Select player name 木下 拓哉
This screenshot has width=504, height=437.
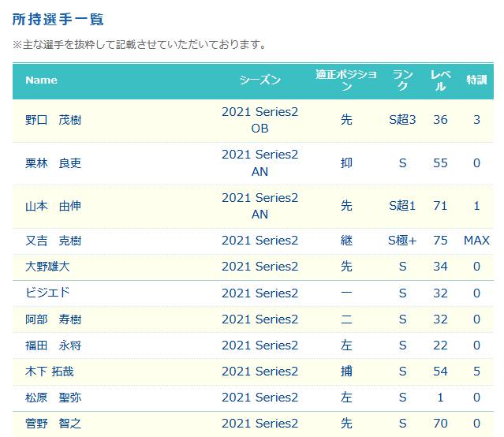pyautogui.click(x=50, y=372)
